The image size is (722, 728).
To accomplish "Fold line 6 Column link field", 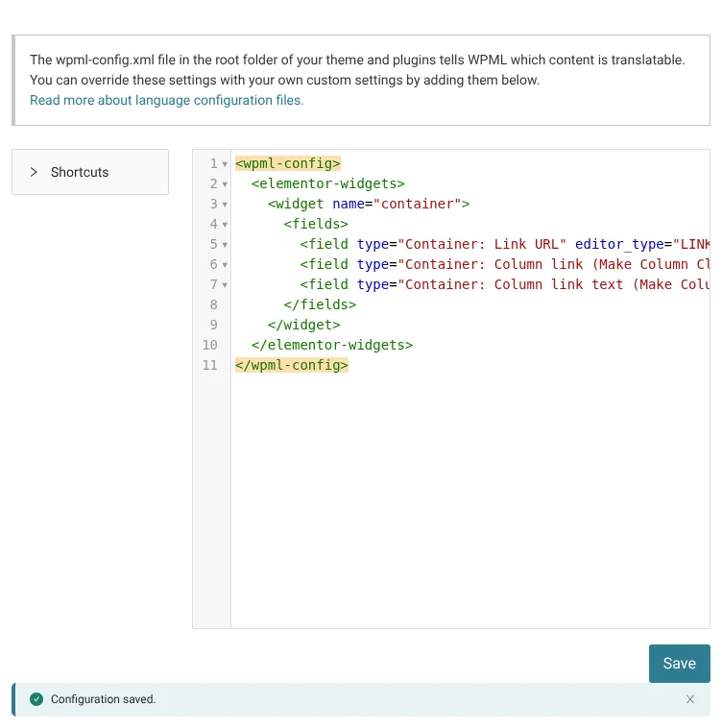I will pyautogui.click(x=225, y=265).
